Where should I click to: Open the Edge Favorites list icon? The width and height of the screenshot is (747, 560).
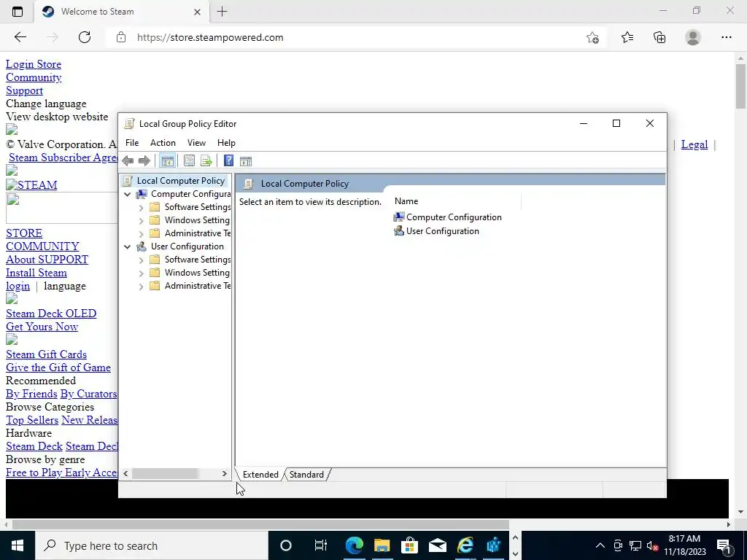point(627,37)
